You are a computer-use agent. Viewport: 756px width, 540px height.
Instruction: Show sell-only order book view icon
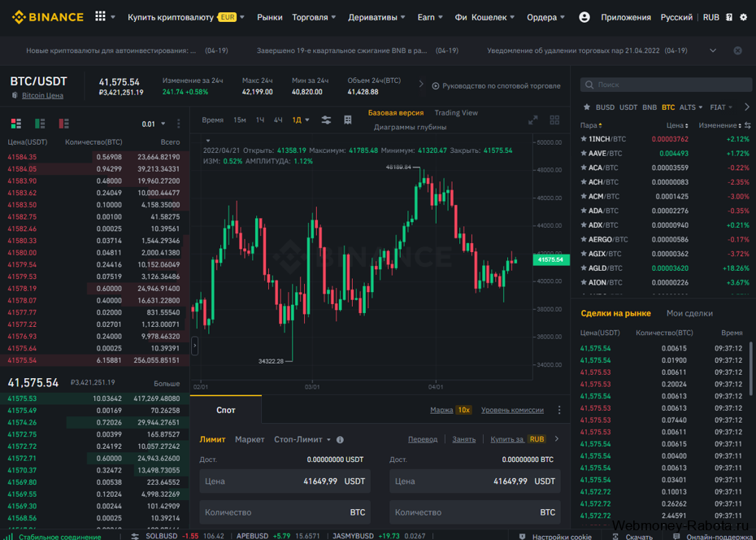63,124
